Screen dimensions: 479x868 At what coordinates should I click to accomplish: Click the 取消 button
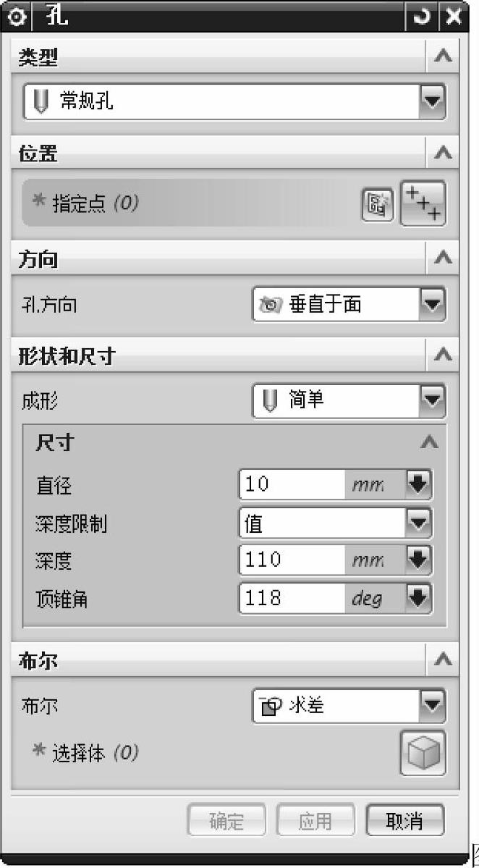(405, 822)
